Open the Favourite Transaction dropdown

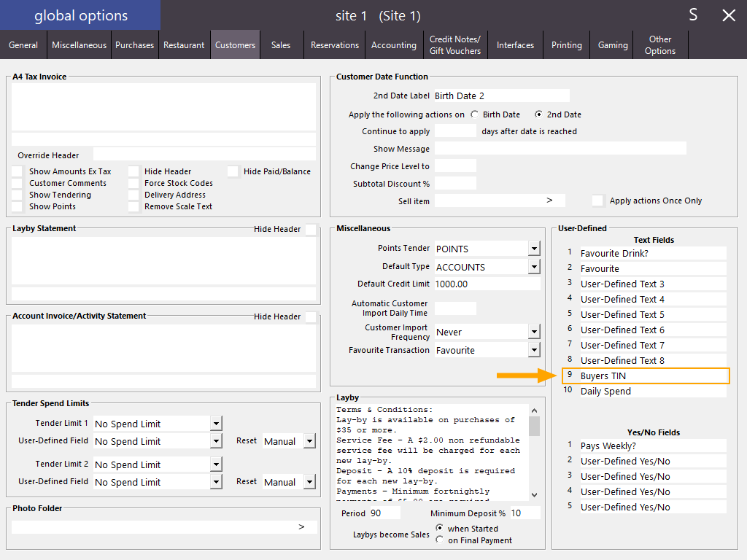pos(533,350)
